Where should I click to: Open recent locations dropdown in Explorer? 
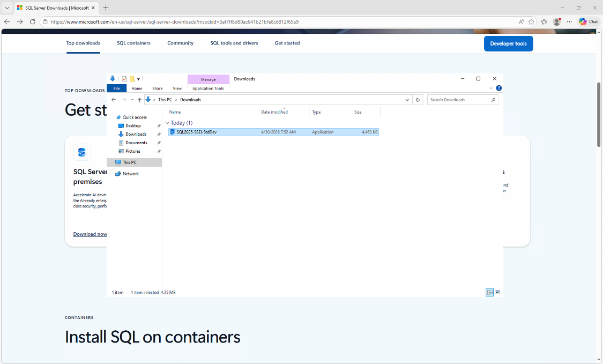click(x=132, y=100)
